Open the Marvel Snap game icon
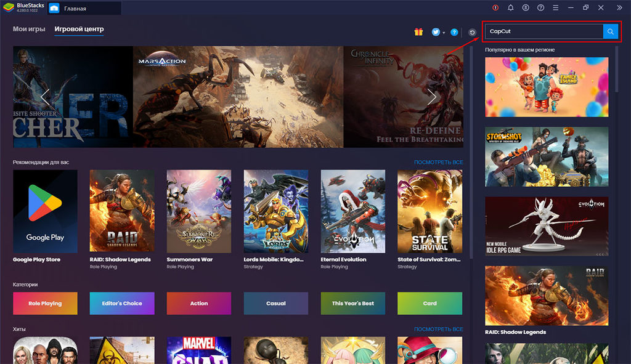 199,350
